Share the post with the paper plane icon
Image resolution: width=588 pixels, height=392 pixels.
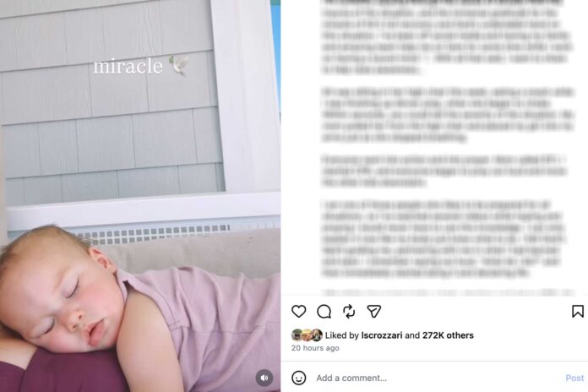pos(374,312)
